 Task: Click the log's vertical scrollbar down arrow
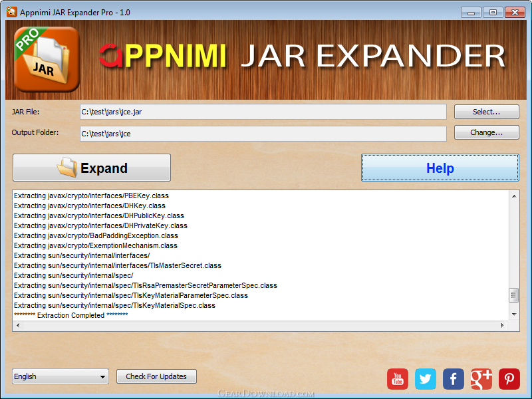[514, 315]
